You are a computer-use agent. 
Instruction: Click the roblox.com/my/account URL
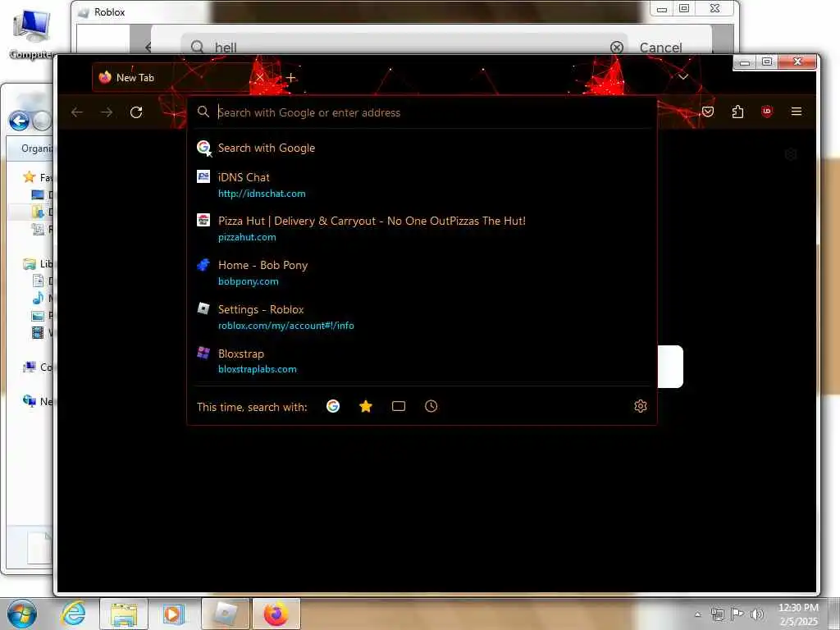point(286,325)
